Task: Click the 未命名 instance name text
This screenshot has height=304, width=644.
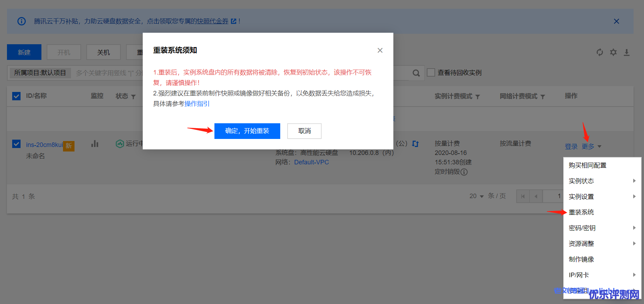Action: (x=36, y=156)
